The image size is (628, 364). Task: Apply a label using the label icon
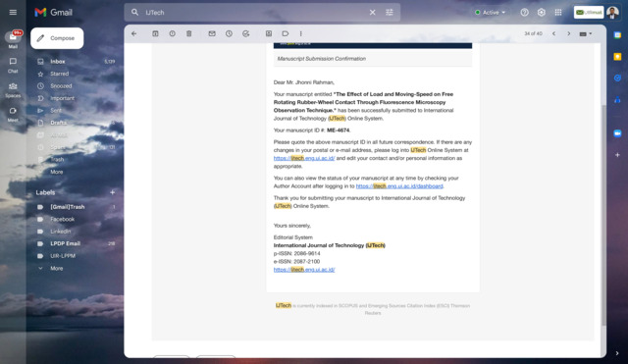(286, 34)
